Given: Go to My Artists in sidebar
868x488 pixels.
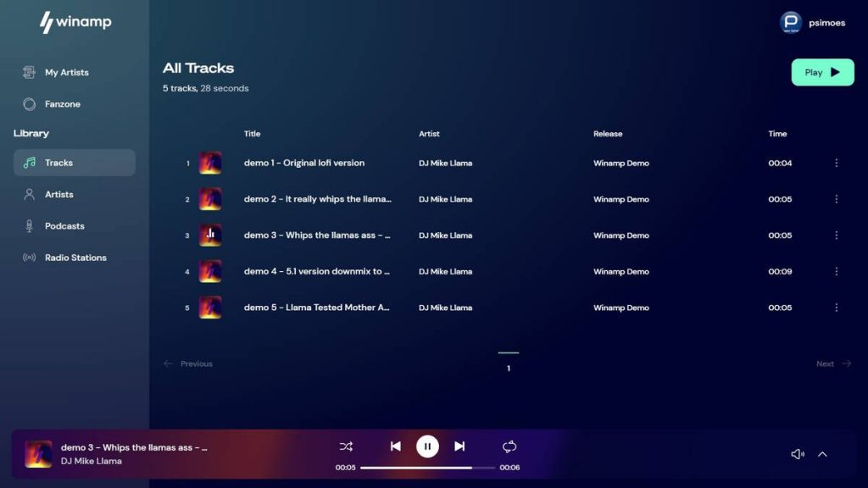Looking at the screenshot, I should tap(66, 73).
